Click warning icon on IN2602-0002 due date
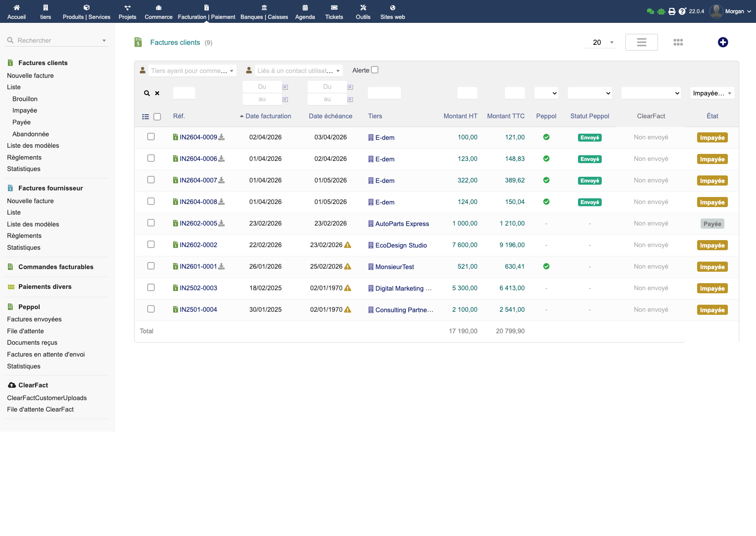 pos(348,245)
